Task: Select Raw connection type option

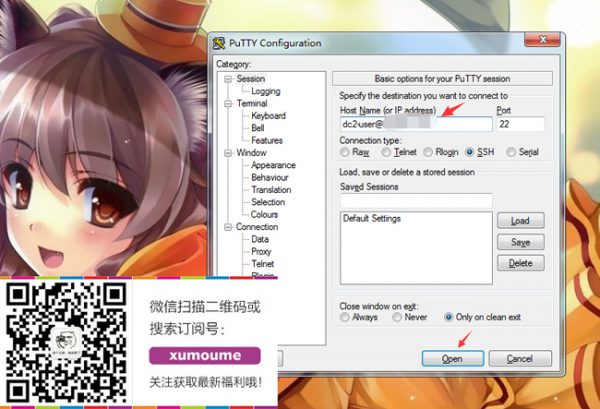Action: pos(346,153)
